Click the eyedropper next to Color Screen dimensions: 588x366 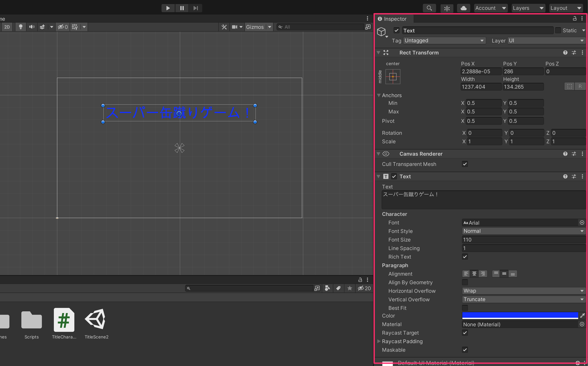582,315
